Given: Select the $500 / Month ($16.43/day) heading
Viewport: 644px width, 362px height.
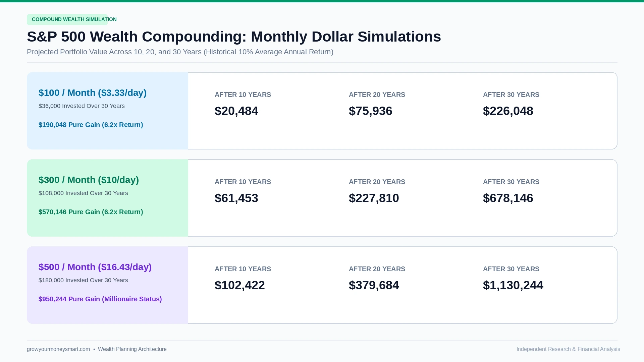Looking at the screenshot, I should (x=95, y=267).
